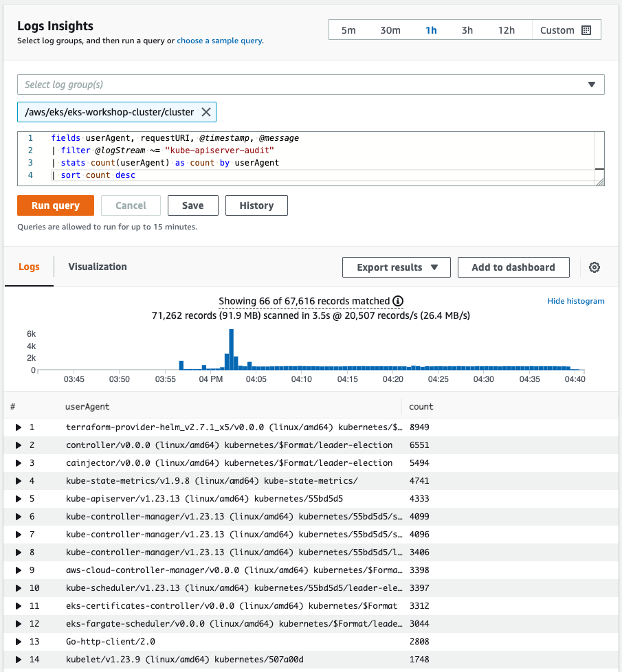Select the 5m time range
Viewport: 622px width, 672px height.
pyautogui.click(x=350, y=30)
